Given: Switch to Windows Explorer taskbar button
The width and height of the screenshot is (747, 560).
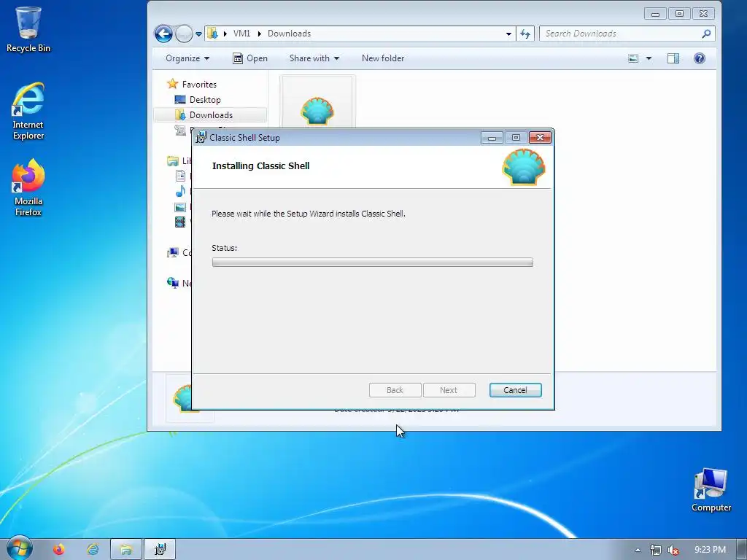Looking at the screenshot, I should click(x=126, y=550).
